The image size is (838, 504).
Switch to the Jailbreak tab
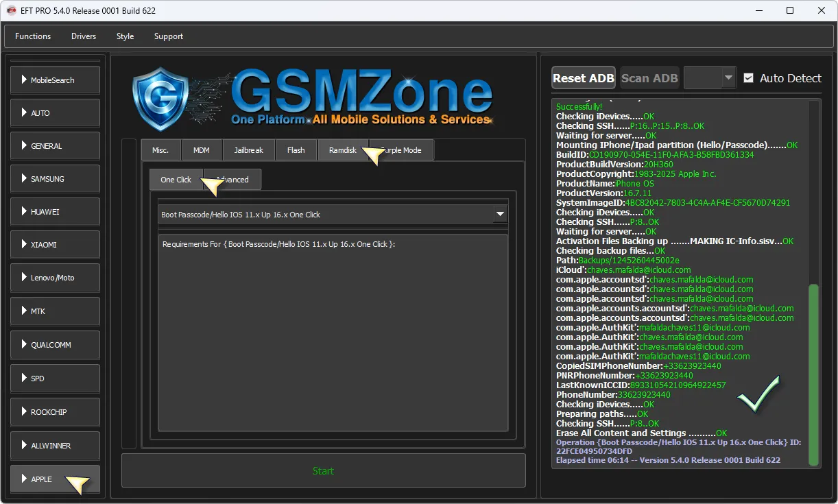248,150
